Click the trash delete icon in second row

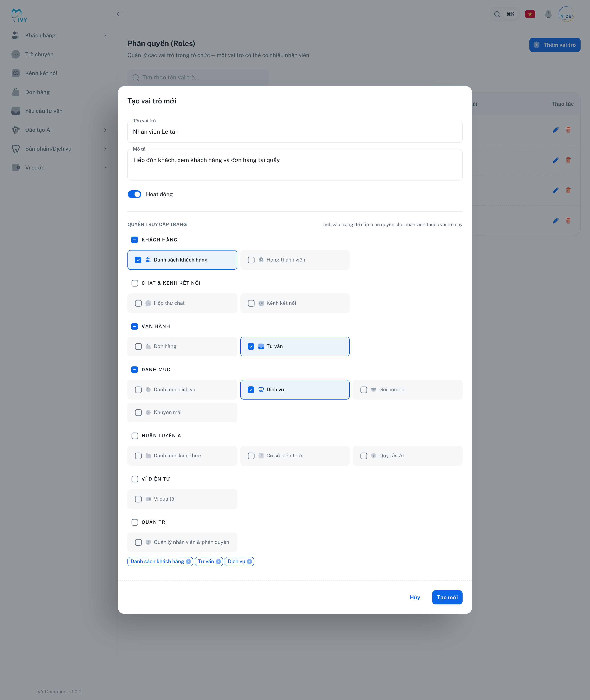click(568, 160)
